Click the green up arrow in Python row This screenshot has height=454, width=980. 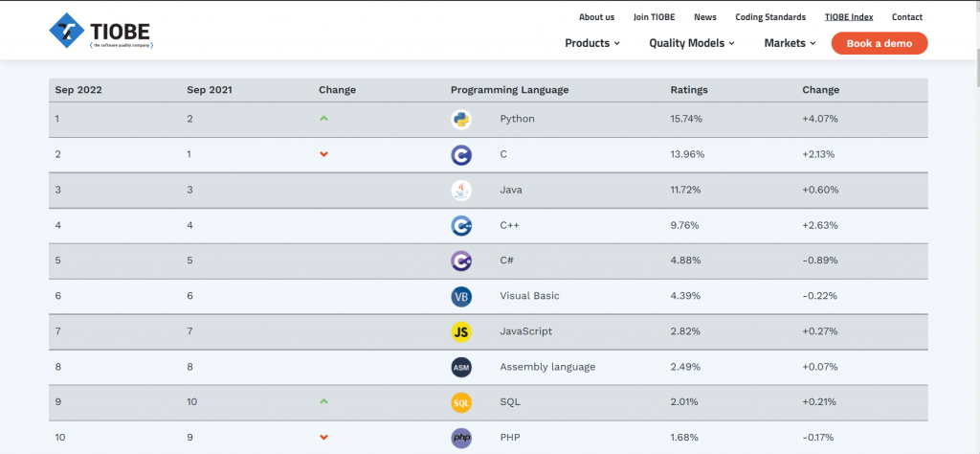point(323,119)
